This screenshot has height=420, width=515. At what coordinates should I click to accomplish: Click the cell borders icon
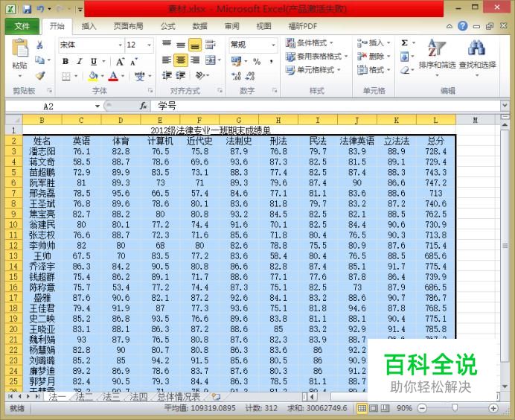click(x=66, y=76)
